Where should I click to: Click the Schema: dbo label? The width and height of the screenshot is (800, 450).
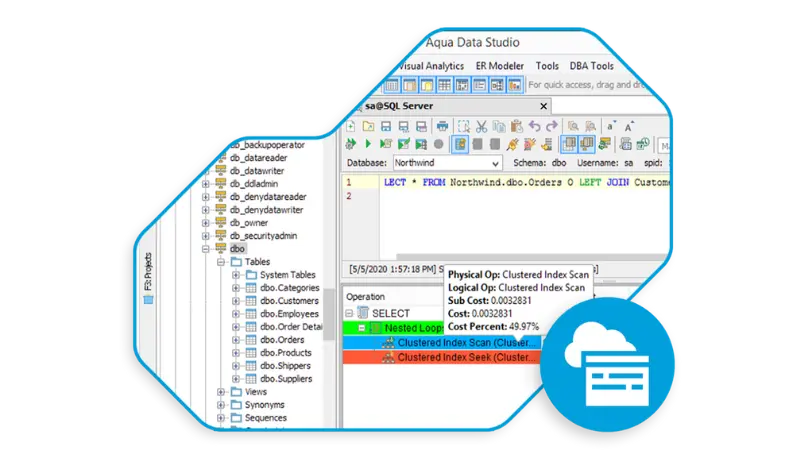tap(540, 163)
